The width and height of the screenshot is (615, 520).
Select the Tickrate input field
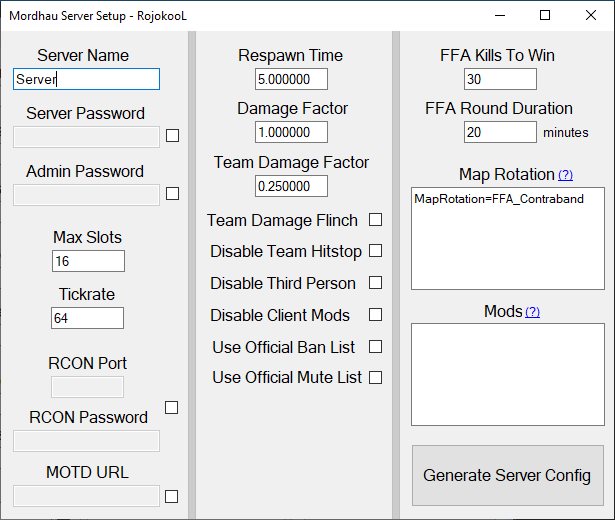(87, 318)
